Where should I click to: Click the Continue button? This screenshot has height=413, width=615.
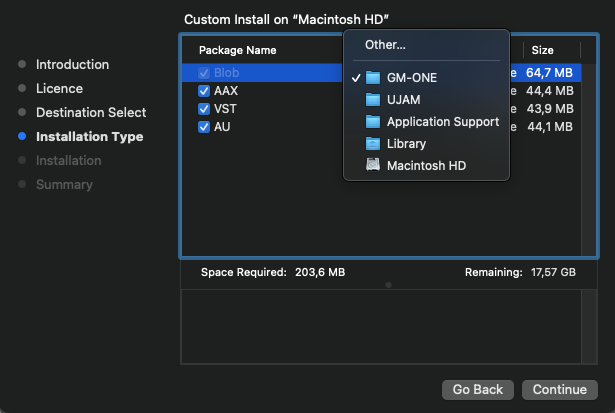click(560, 389)
